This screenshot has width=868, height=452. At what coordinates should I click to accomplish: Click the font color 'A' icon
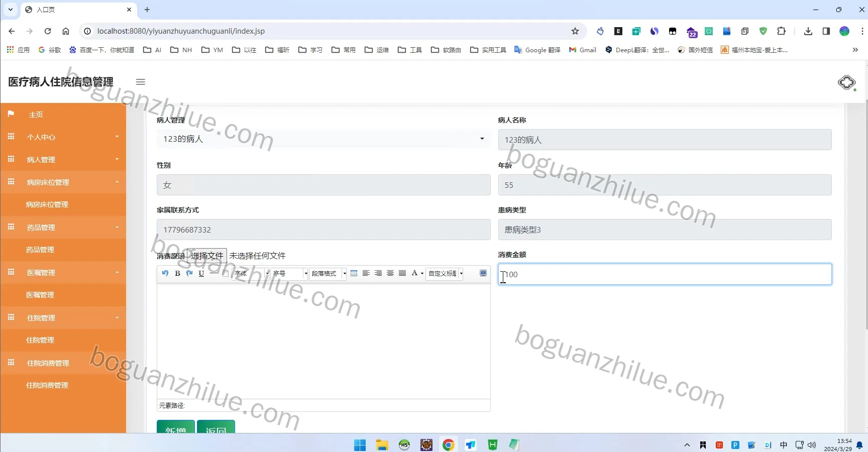click(414, 273)
